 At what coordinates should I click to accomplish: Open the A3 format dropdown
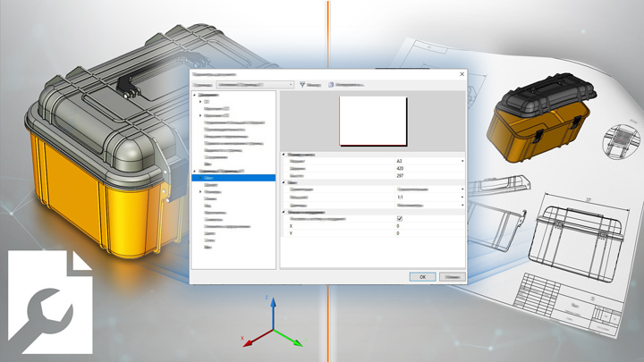[x=462, y=161]
